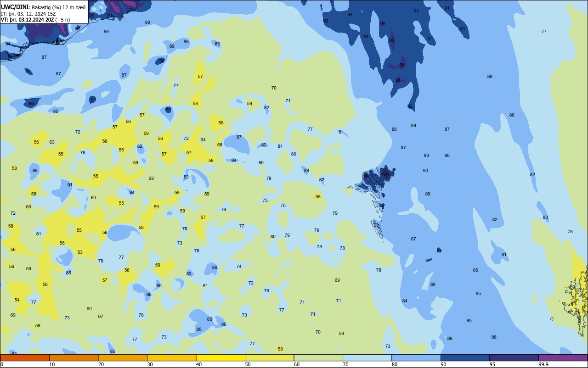The height and width of the screenshot is (368, 588).
Task: Select the 'Rakastig (%) í 2 m hæð' label
Action: pyautogui.click(x=58, y=7)
